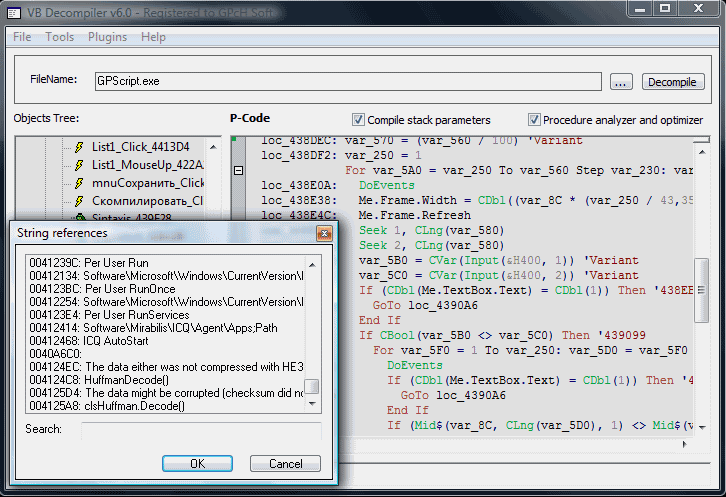The height and width of the screenshot is (497, 726).
Task: Click code line 'loc_438DF2: var_250 = 1'
Action: click(341, 155)
